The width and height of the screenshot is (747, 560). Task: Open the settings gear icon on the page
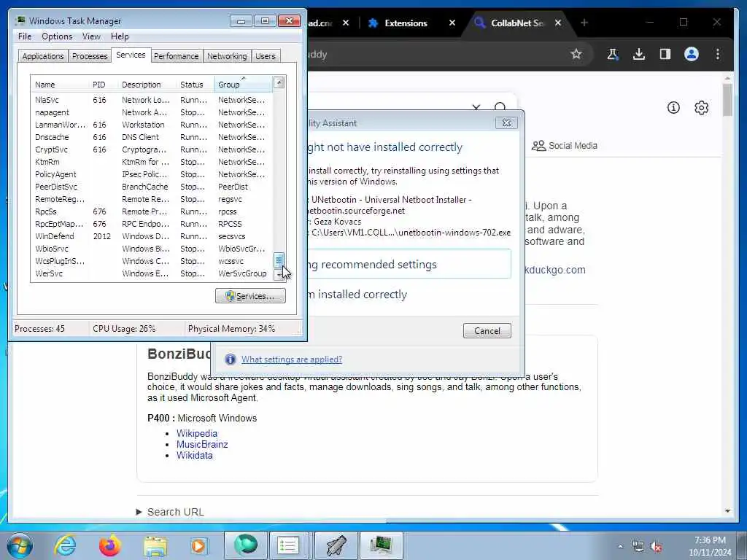point(701,108)
